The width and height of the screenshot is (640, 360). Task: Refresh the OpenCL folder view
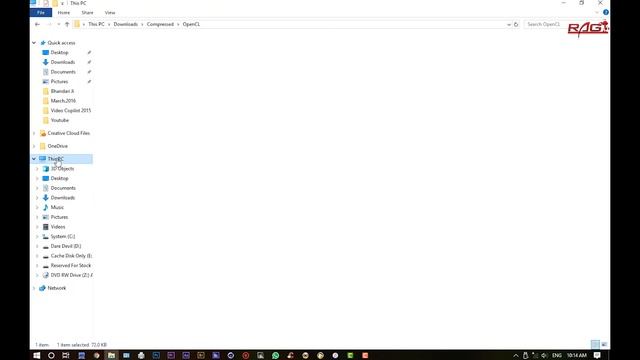point(516,24)
